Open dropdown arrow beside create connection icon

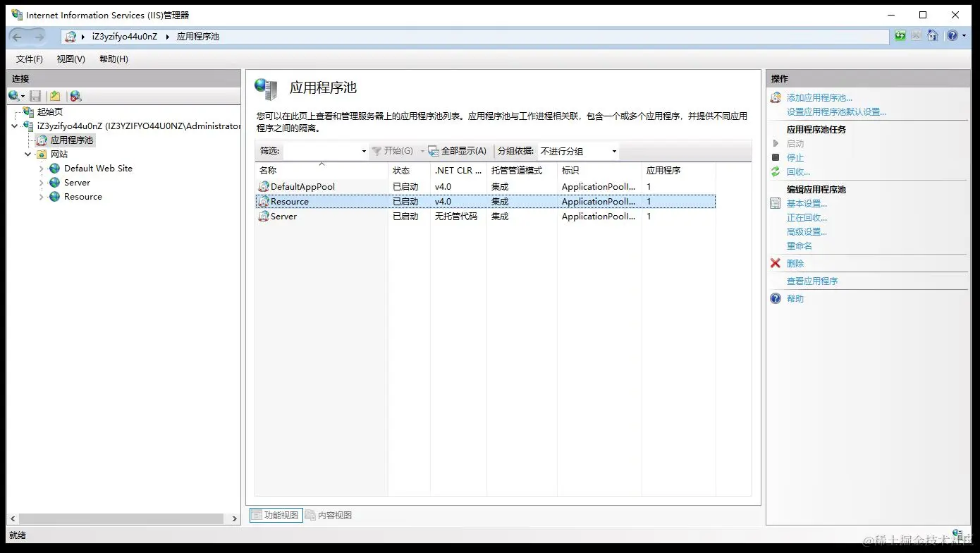pyautogui.click(x=23, y=97)
